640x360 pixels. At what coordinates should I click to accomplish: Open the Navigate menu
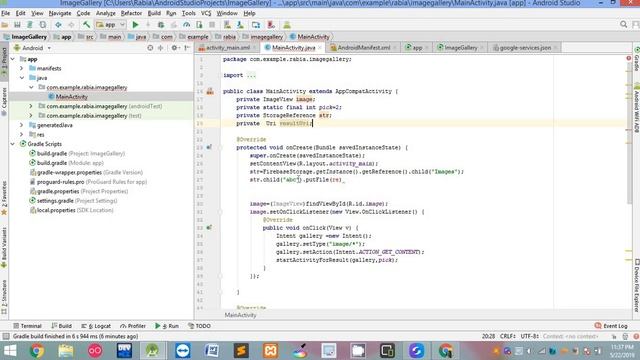coord(60,13)
